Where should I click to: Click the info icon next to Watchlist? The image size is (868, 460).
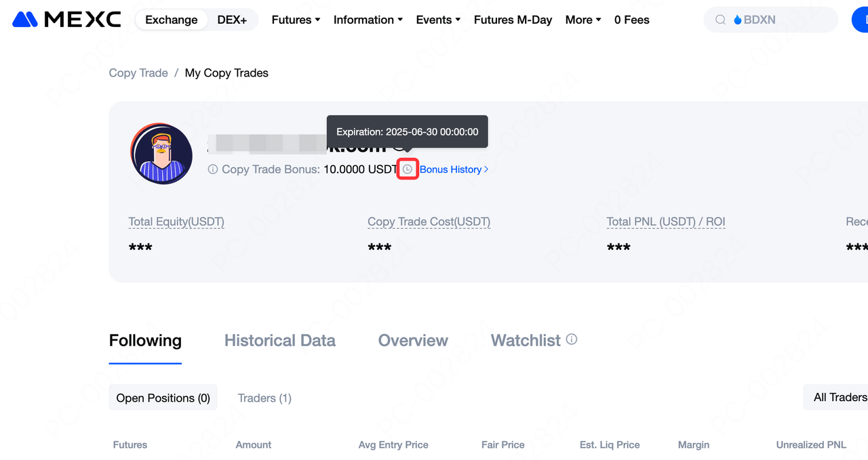coord(572,339)
